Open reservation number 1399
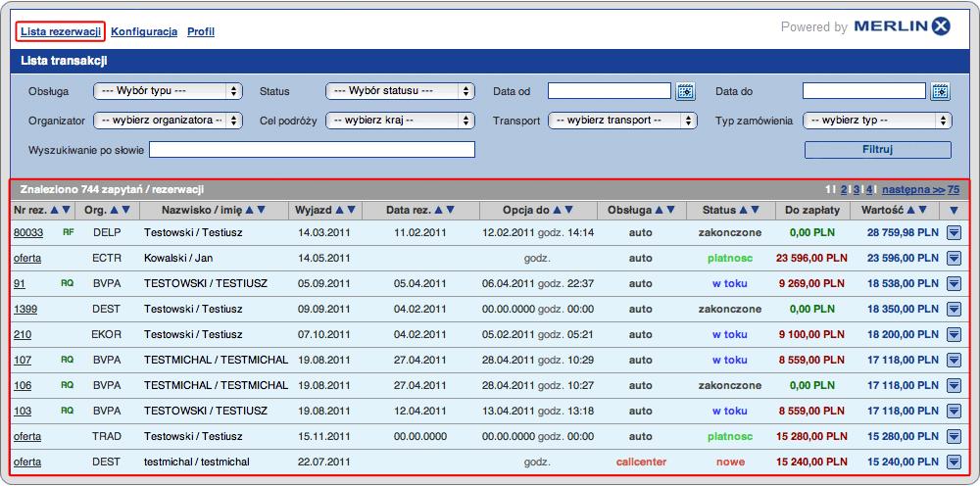Image resolution: width=980 pixels, height=487 pixels. [25, 309]
